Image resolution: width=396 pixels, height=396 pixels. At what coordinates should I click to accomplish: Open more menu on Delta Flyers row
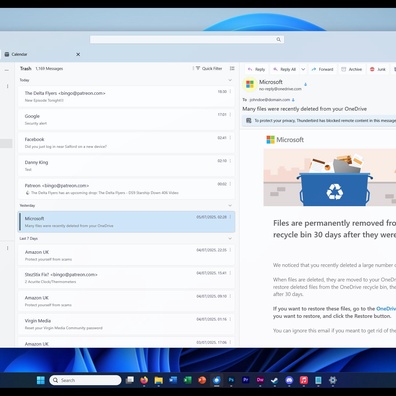point(230,91)
